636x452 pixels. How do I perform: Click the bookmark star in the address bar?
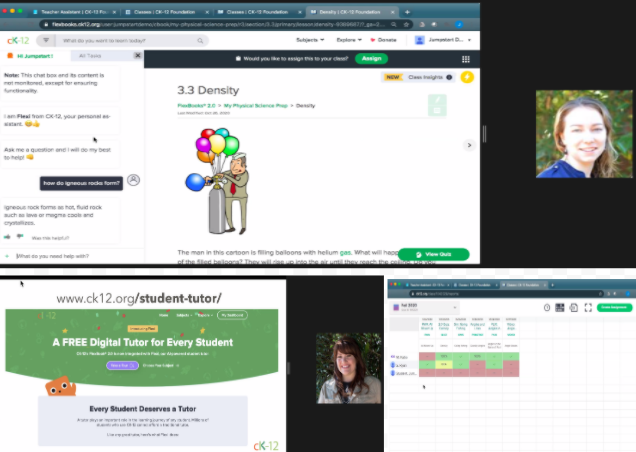pyautogui.click(x=406, y=24)
